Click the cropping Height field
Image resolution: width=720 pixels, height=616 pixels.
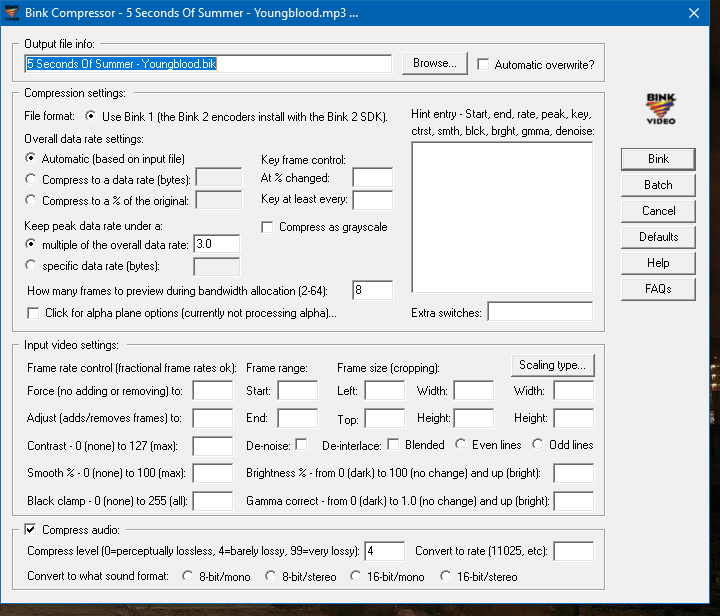(x=473, y=418)
